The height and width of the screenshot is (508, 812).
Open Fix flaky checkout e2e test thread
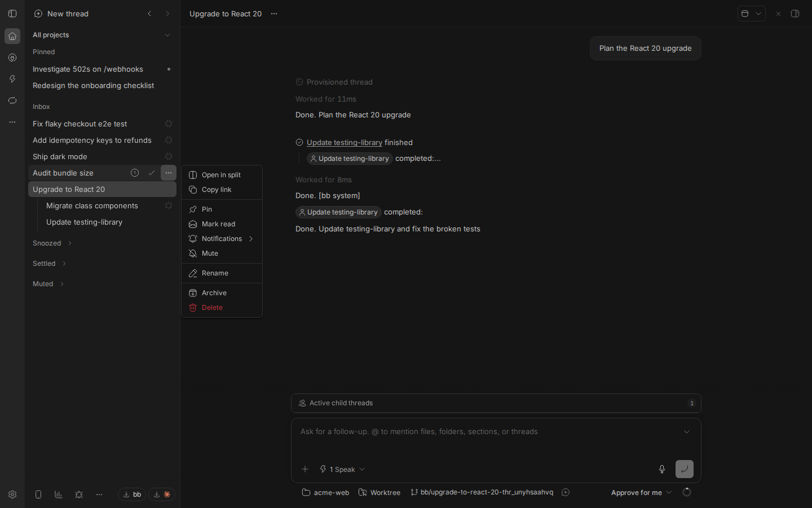pos(102,124)
